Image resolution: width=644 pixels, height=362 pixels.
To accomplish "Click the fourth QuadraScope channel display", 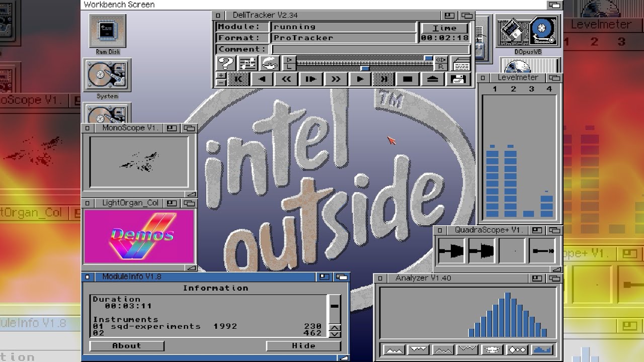I will tap(542, 250).
